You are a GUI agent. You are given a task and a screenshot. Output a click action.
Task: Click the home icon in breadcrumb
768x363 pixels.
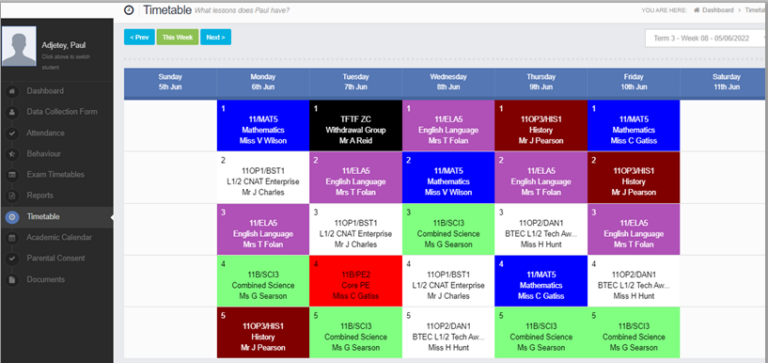(x=696, y=10)
